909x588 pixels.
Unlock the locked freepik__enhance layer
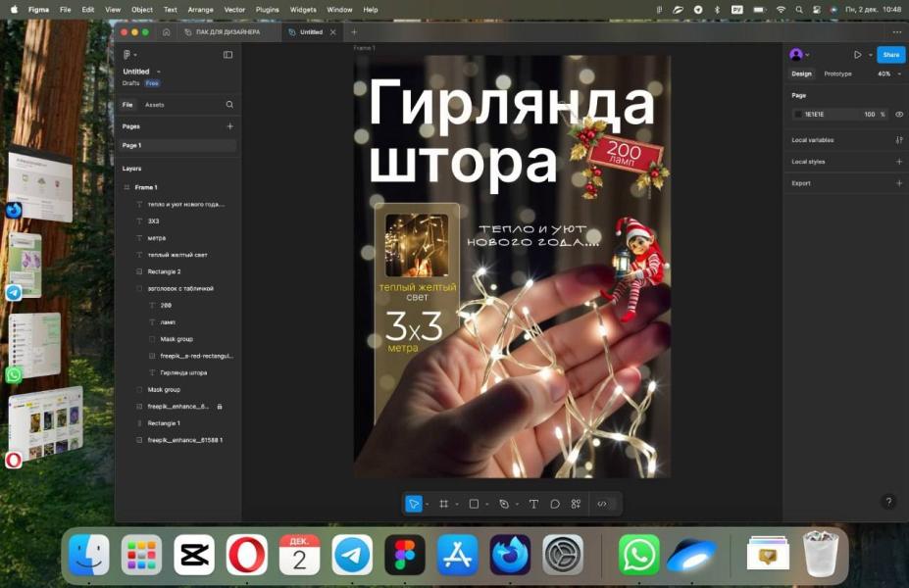coord(219,406)
